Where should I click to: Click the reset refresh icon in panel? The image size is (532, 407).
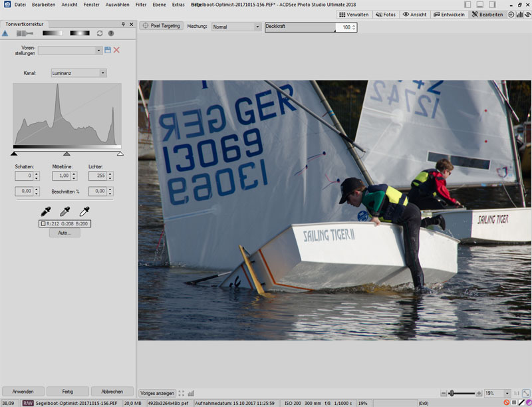pos(100,33)
